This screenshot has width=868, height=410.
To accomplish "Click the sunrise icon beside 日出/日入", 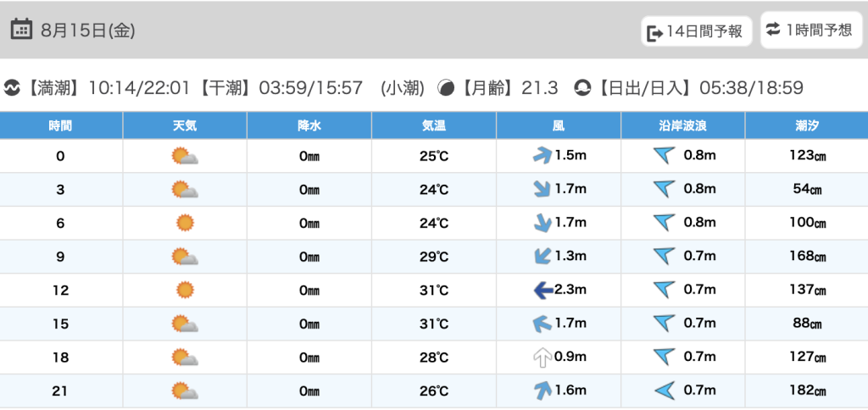I will [x=582, y=87].
